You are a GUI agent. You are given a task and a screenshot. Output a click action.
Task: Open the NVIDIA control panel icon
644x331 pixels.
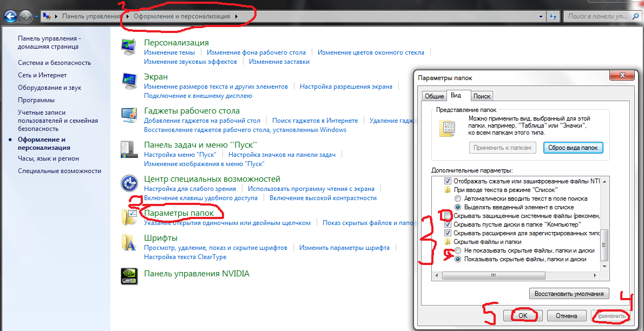129,276
